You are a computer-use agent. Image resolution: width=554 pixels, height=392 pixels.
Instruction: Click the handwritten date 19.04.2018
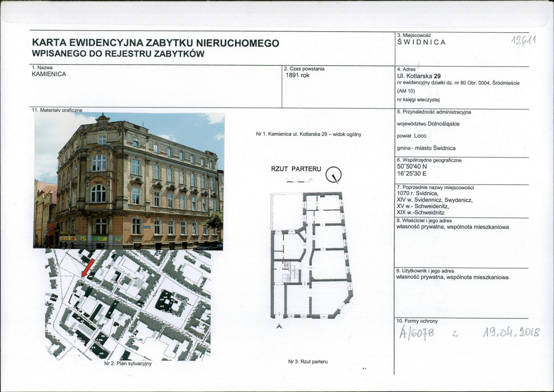click(x=511, y=332)
